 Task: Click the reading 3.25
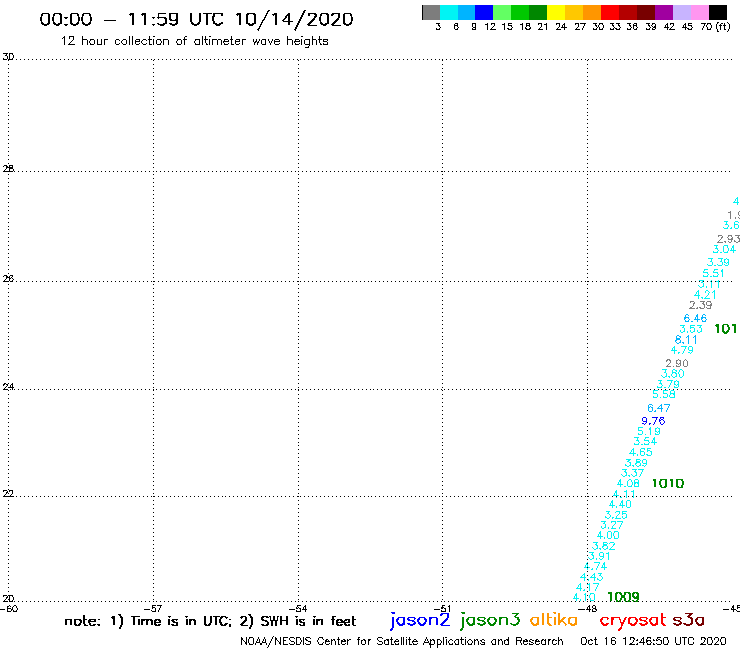point(616,515)
